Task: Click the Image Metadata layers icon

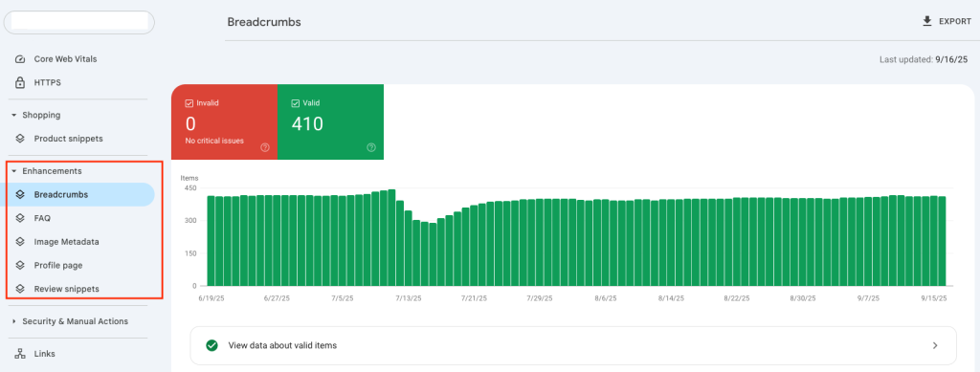Action: (x=20, y=242)
